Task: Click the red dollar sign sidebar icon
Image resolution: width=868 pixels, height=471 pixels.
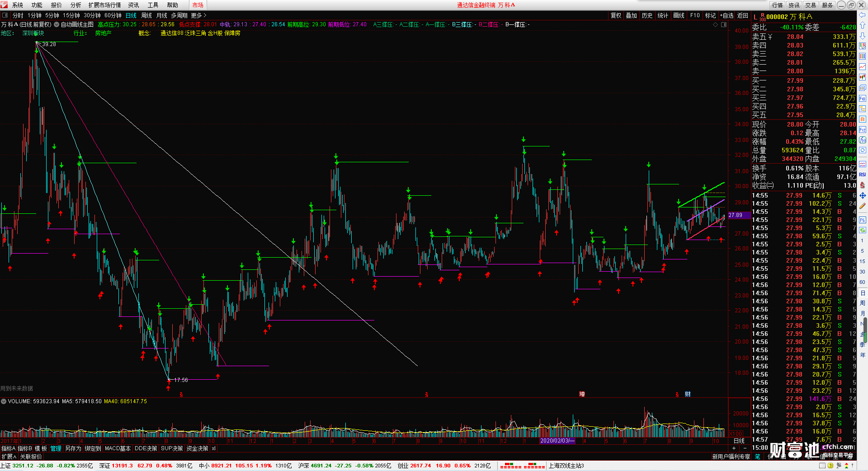Action: [x=863, y=185]
